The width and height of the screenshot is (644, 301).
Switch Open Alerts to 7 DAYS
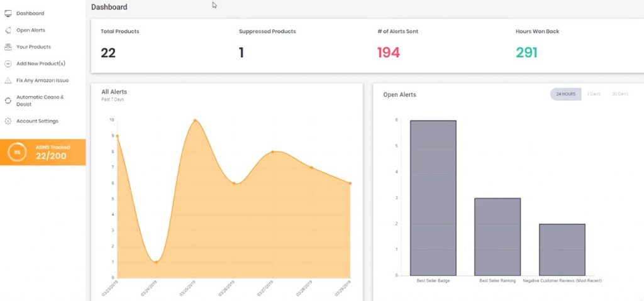[x=594, y=94]
